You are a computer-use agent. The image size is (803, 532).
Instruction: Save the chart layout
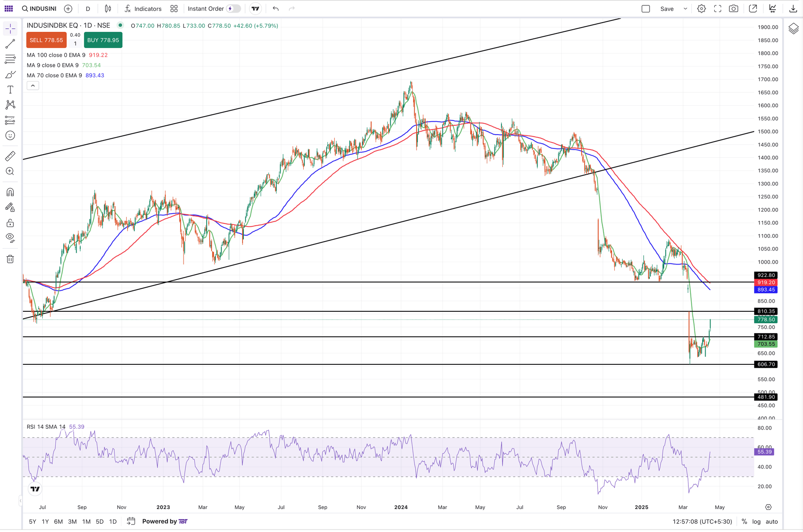(667, 8)
